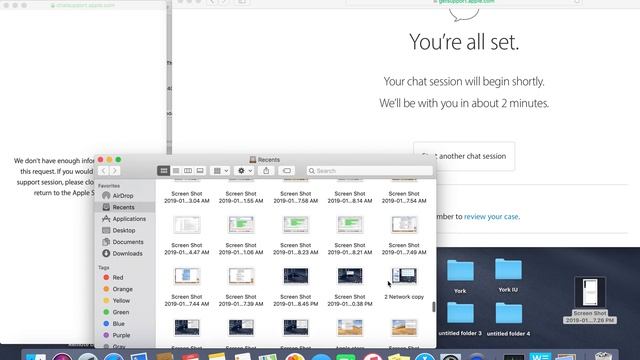Screen dimensions: 640x360
Task: Click the Screen Shot 2019-01...8.14 AM label
Action: click(350, 197)
